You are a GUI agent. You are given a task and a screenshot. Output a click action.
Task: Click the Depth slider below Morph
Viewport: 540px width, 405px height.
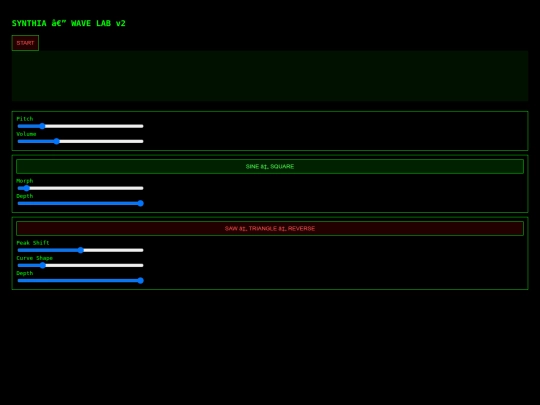tap(80, 203)
